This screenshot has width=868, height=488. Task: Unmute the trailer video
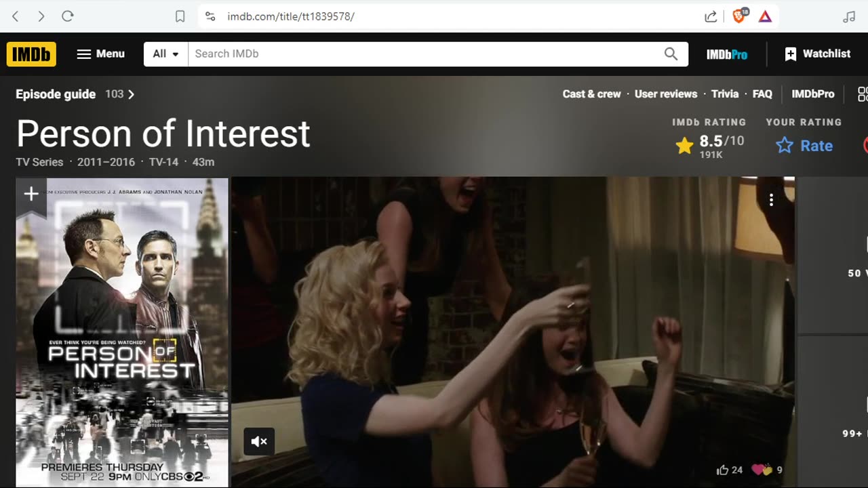click(x=259, y=442)
